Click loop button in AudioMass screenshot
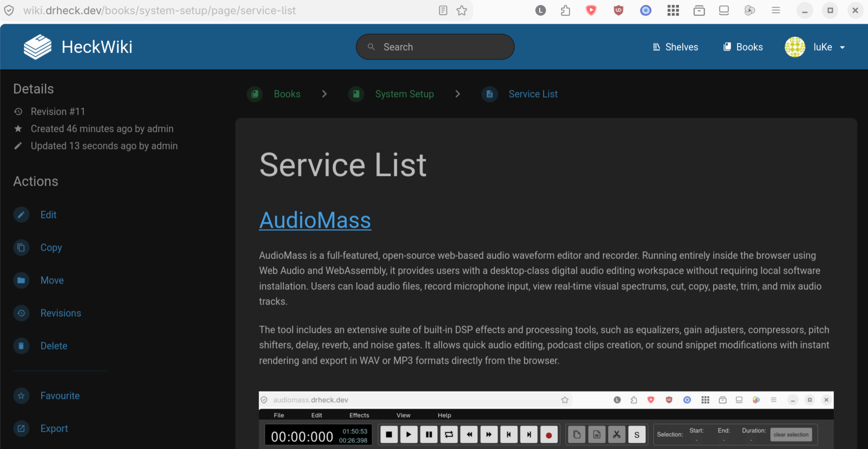The height and width of the screenshot is (449, 868). coord(449,434)
